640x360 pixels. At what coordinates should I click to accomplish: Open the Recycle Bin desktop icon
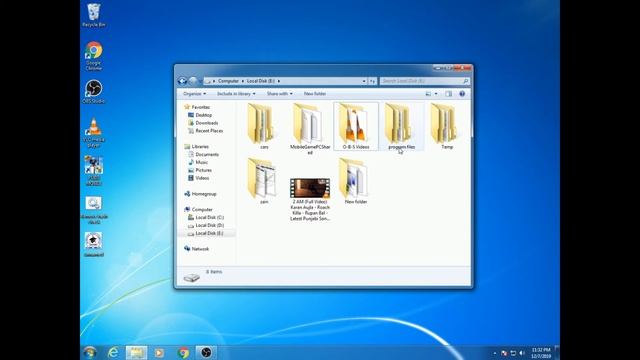tap(93, 16)
